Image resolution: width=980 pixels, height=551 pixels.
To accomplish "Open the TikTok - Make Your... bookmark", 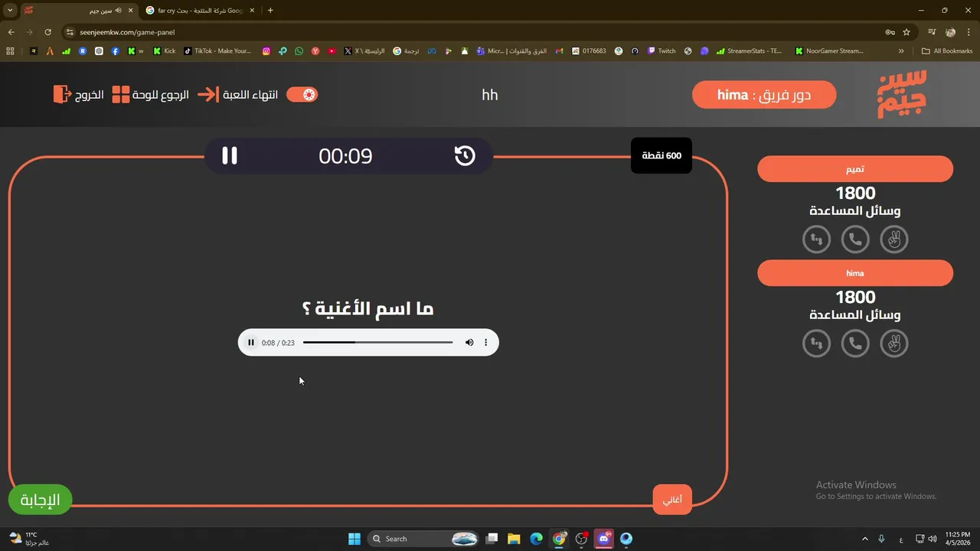I will click(217, 51).
